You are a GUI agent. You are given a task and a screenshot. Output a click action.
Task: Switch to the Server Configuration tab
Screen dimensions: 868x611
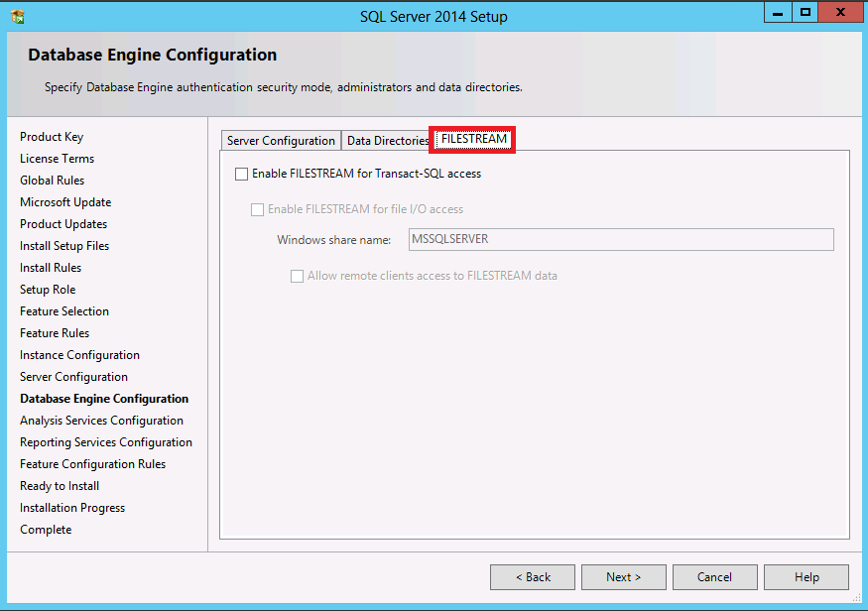click(281, 141)
